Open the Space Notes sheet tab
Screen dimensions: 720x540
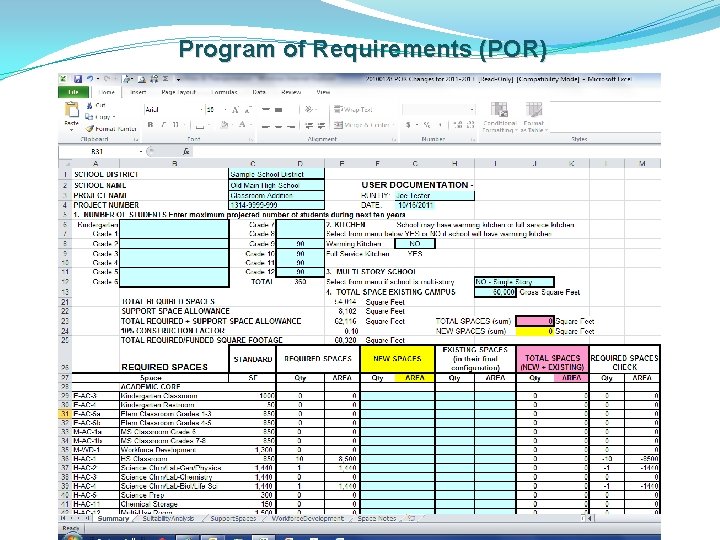[377, 518]
